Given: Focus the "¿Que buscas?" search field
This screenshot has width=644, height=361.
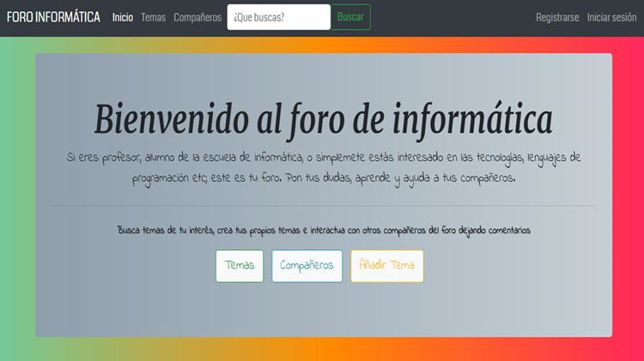Looking at the screenshot, I should pyautogui.click(x=278, y=17).
